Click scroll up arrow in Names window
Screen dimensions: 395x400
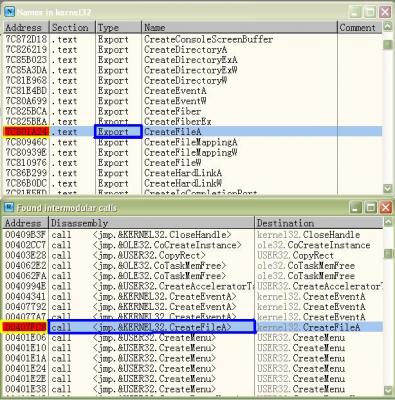tap(388, 27)
